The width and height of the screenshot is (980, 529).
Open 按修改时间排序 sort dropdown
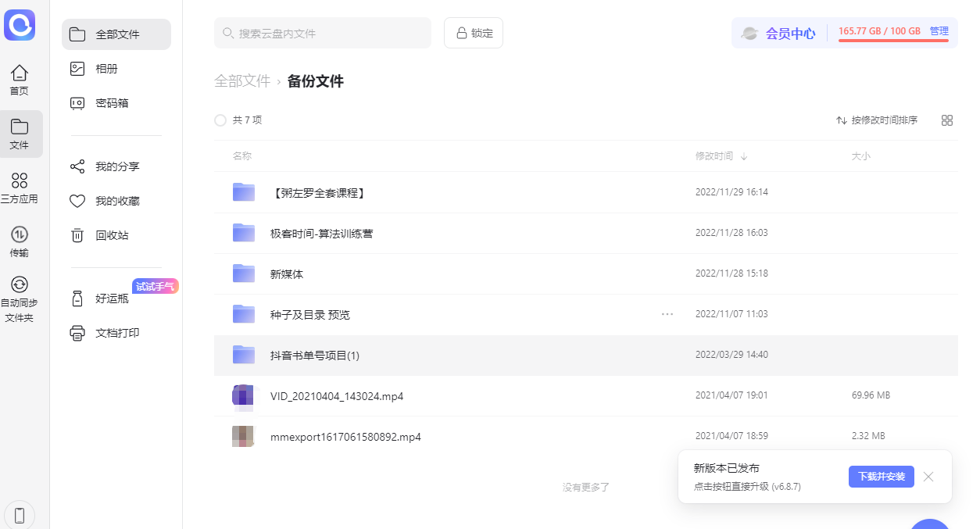tap(877, 120)
